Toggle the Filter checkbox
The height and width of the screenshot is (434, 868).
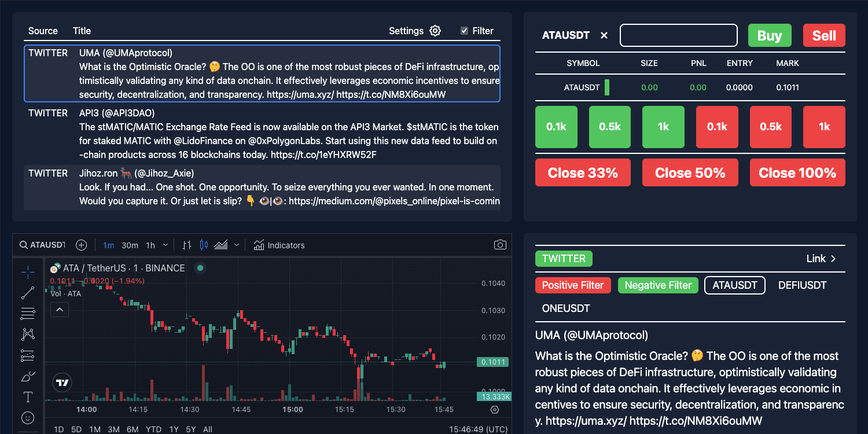click(x=464, y=31)
